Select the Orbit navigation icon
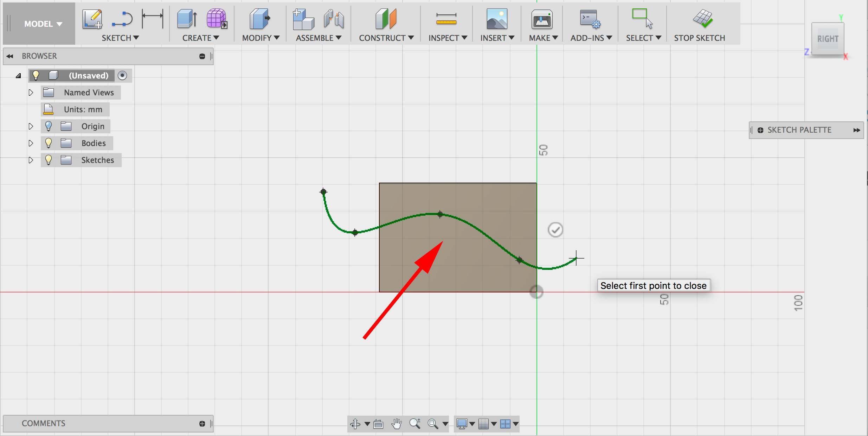The image size is (868, 436). 355,424
